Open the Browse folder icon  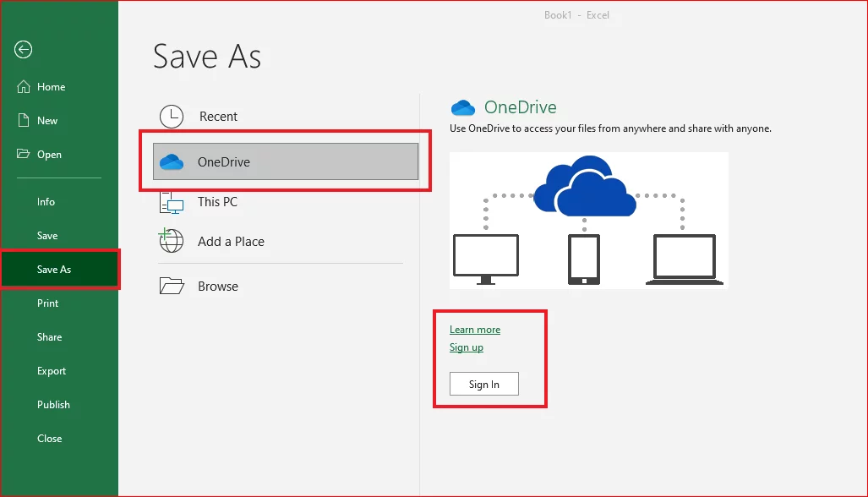pyautogui.click(x=170, y=286)
